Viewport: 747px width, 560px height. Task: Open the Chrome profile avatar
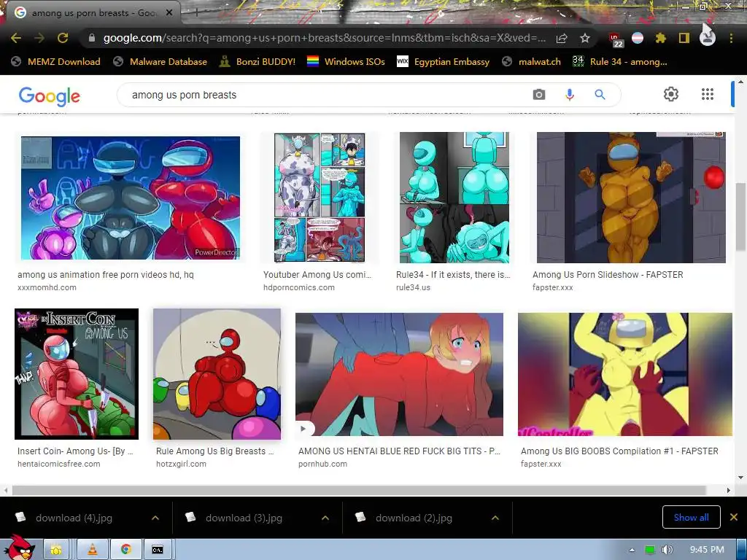coord(708,38)
